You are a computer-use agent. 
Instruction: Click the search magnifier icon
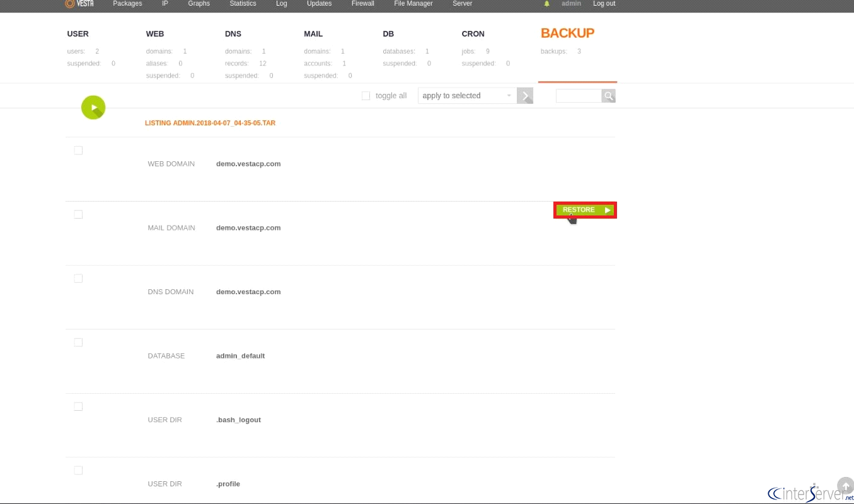coord(608,96)
